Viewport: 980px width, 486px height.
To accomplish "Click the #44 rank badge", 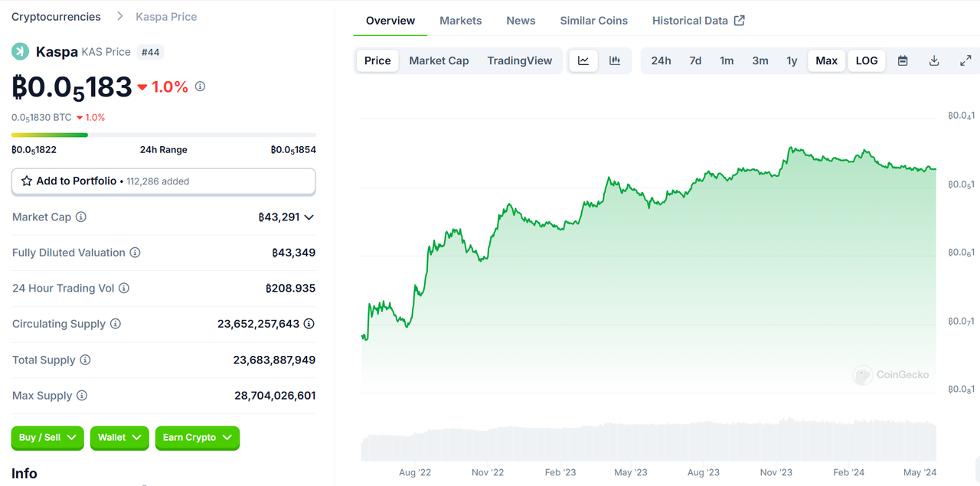I will pyautogui.click(x=150, y=52).
